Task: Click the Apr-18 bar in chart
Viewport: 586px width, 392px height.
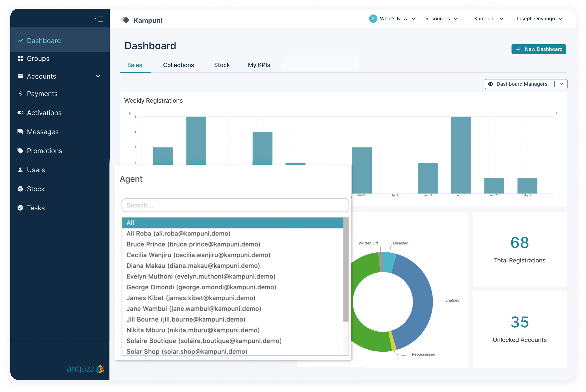Action: tap(461, 155)
